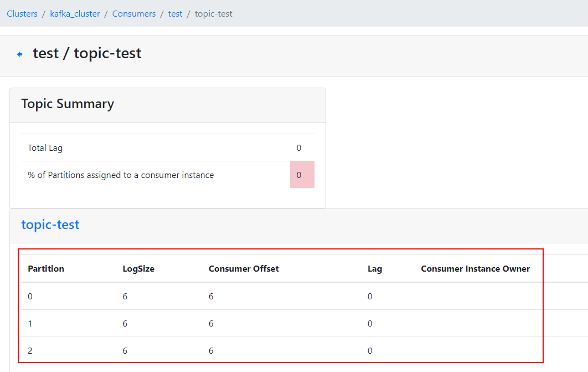This screenshot has width=588, height=372.
Task: Click the blue back arrow icon
Action: pyautogui.click(x=20, y=54)
